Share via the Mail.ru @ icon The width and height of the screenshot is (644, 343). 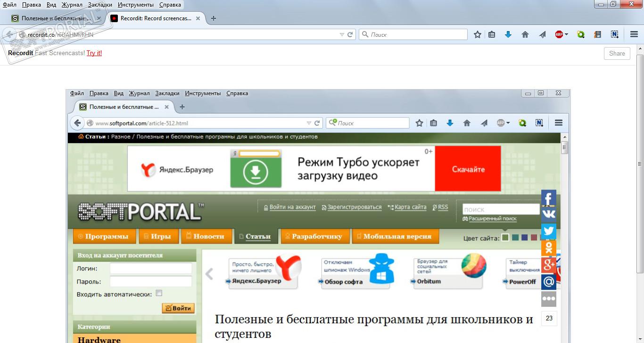click(549, 282)
